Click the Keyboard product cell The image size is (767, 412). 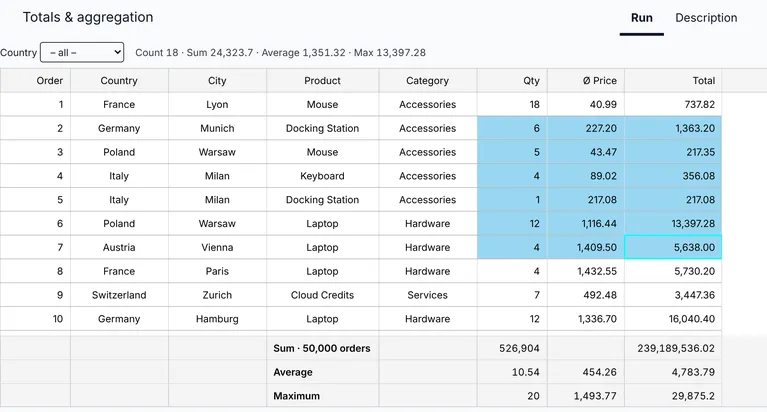(x=323, y=176)
